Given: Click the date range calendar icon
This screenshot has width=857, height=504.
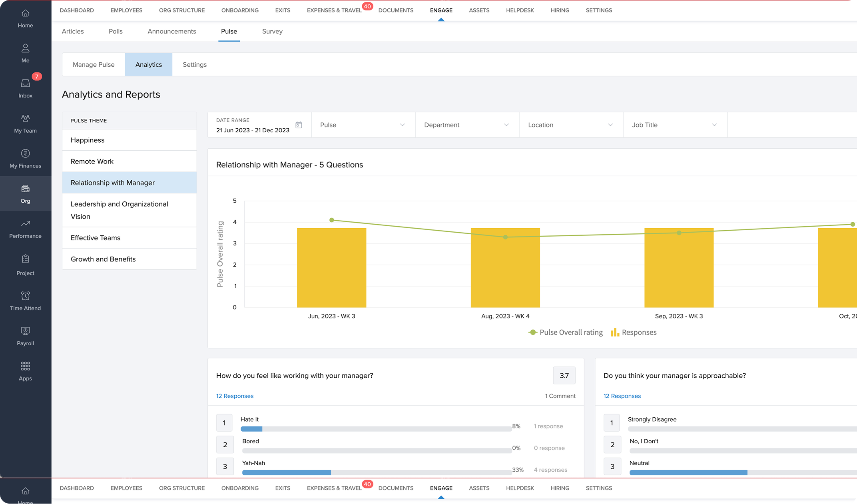Looking at the screenshot, I should point(299,125).
